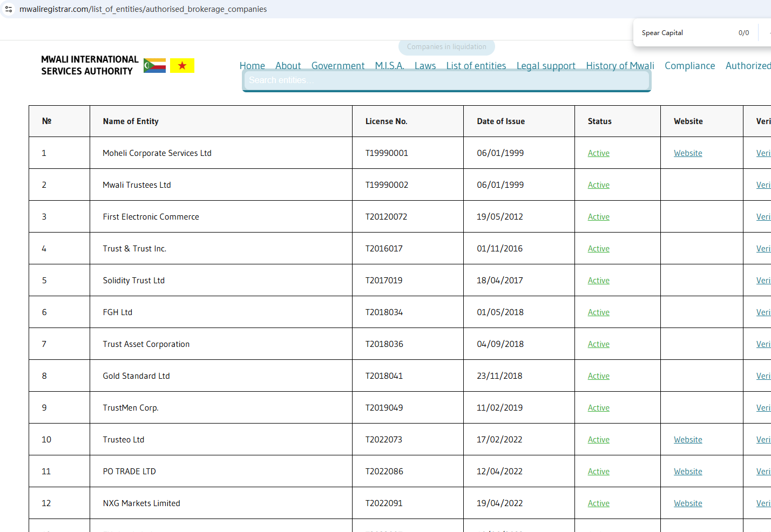
Task: Focus the Search entities input field
Action: coord(446,80)
